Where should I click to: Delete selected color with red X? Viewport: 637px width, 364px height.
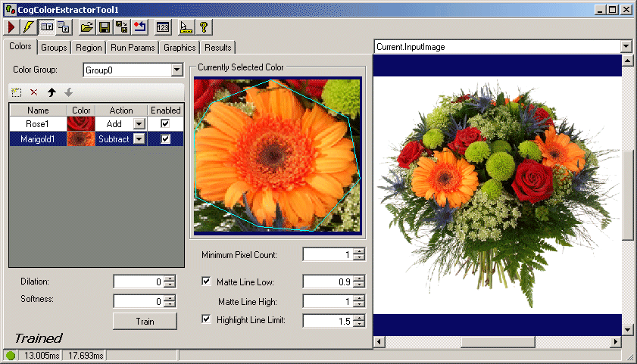point(34,92)
